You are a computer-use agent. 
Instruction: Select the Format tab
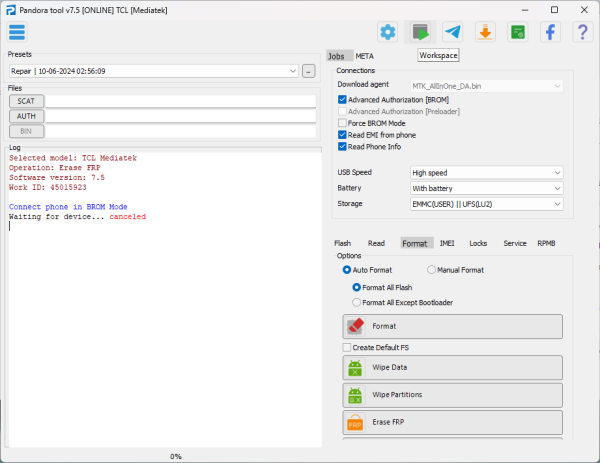[x=415, y=243]
